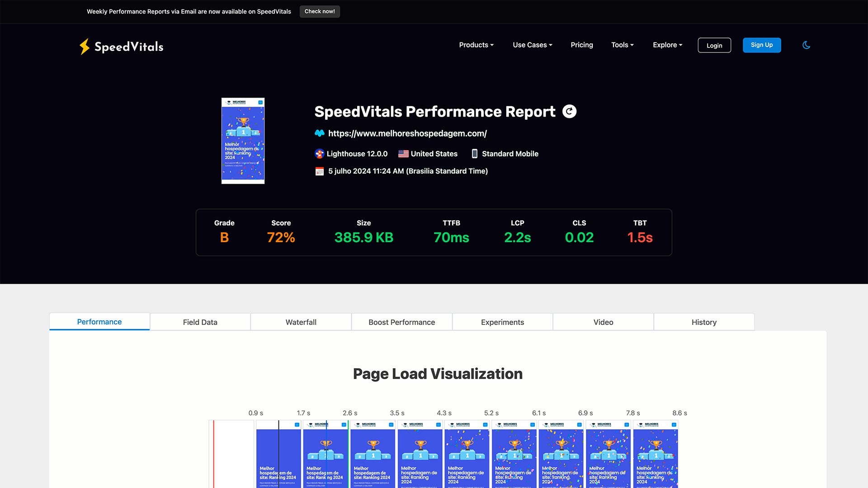868x488 pixels.
Task: Expand the Explore dropdown
Action: tap(668, 45)
